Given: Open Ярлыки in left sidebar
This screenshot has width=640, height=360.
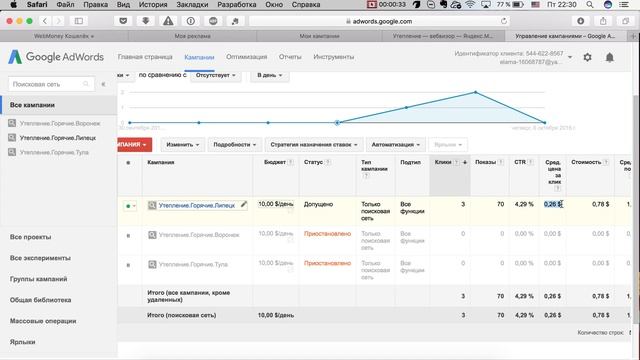Looking at the screenshot, I should tap(22, 342).
